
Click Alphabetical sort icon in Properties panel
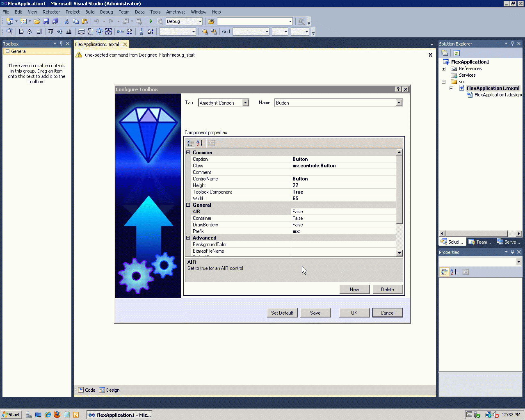454,272
